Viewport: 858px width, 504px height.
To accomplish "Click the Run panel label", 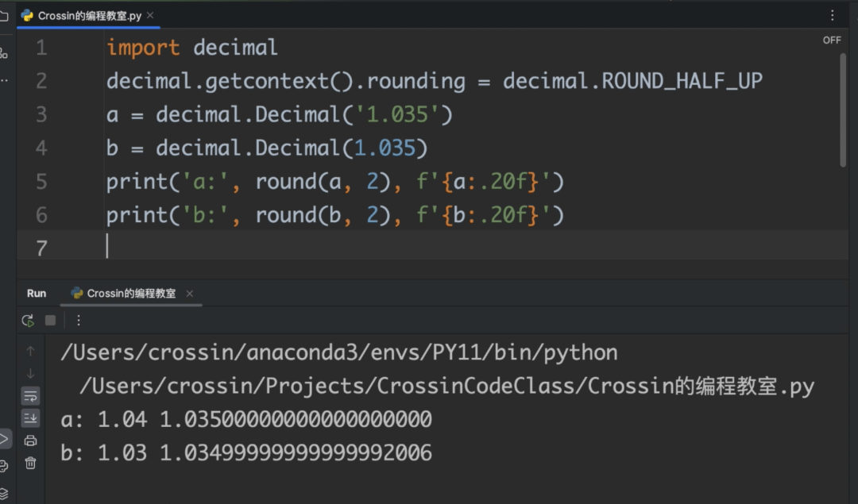I will point(37,294).
